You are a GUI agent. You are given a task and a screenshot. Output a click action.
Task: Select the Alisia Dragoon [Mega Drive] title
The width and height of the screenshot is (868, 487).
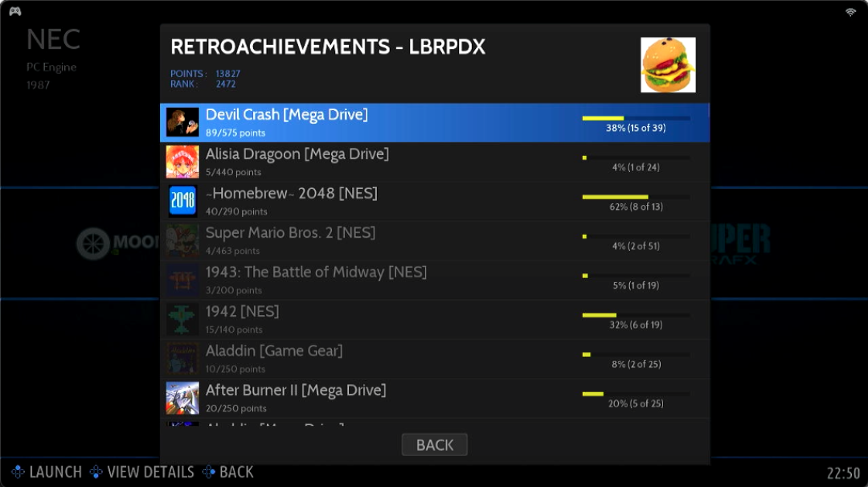coord(297,153)
